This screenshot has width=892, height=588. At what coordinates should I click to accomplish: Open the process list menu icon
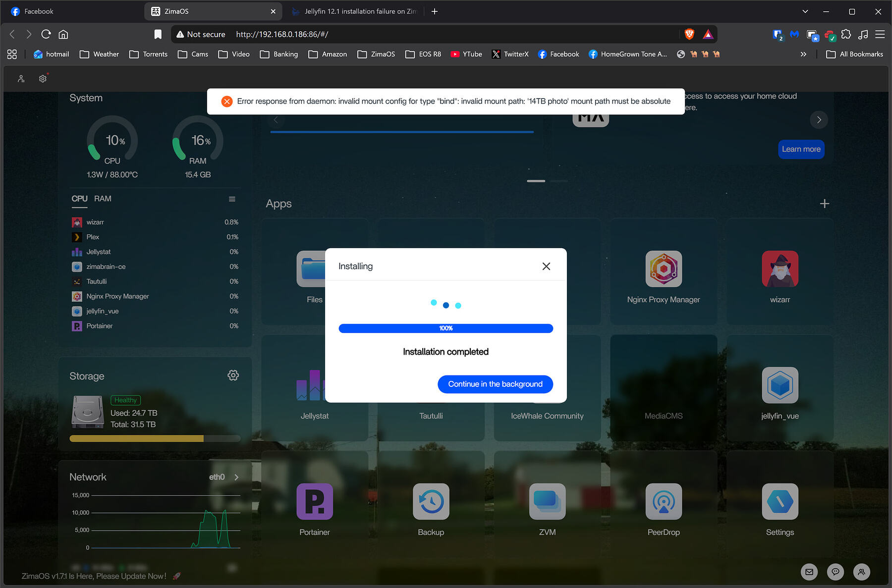point(232,199)
